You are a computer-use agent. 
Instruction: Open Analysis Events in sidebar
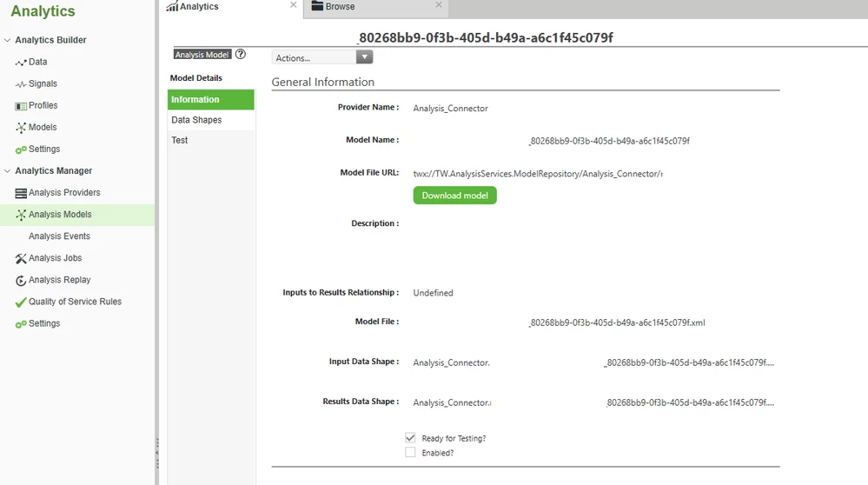59,236
